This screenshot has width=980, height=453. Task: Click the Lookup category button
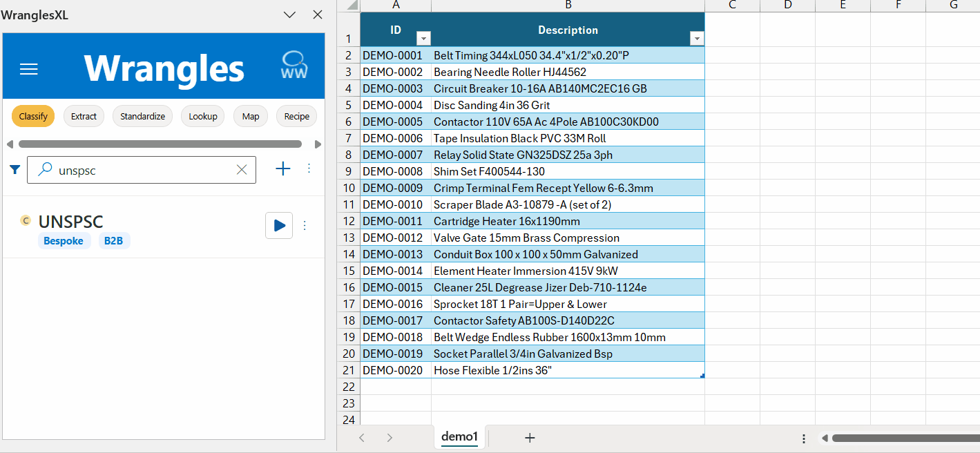tap(203, 116)
